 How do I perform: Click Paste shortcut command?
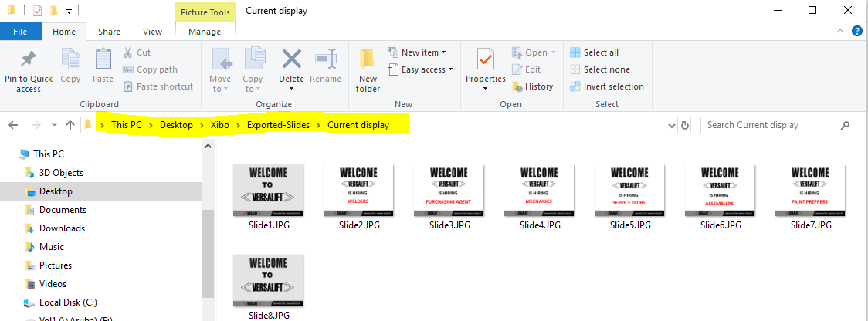(x=158, y=86)
